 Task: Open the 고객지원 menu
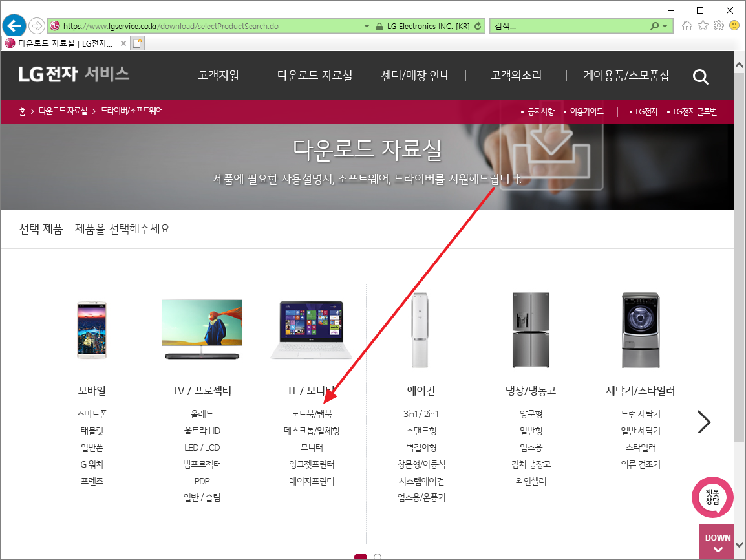[x=218, y=76]
